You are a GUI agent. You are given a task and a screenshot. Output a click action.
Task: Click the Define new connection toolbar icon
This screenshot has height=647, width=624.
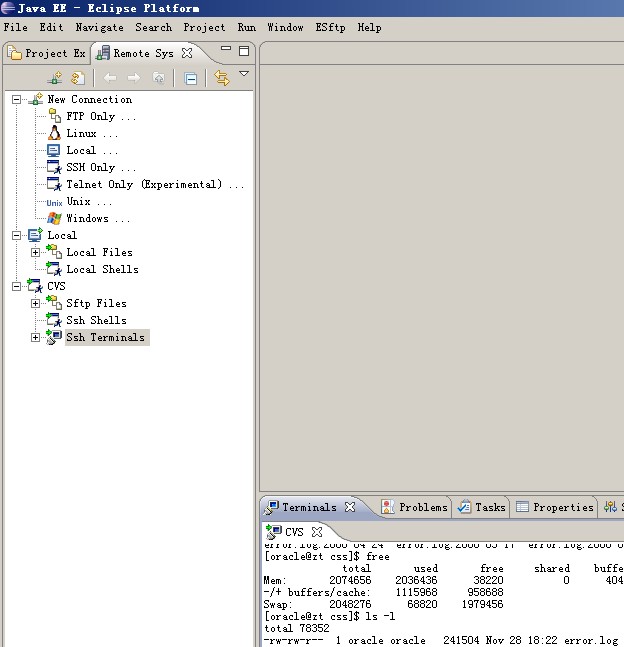(54, 78)
